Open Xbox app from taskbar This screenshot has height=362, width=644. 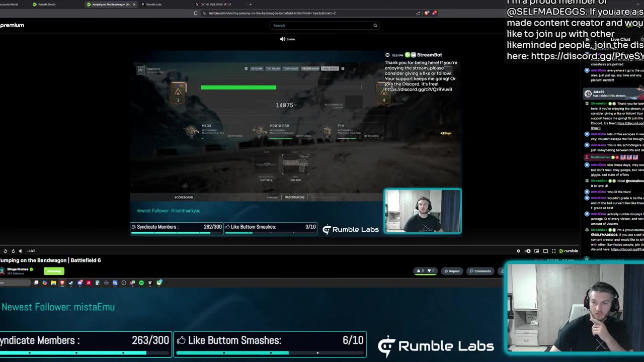pos(159,283)
